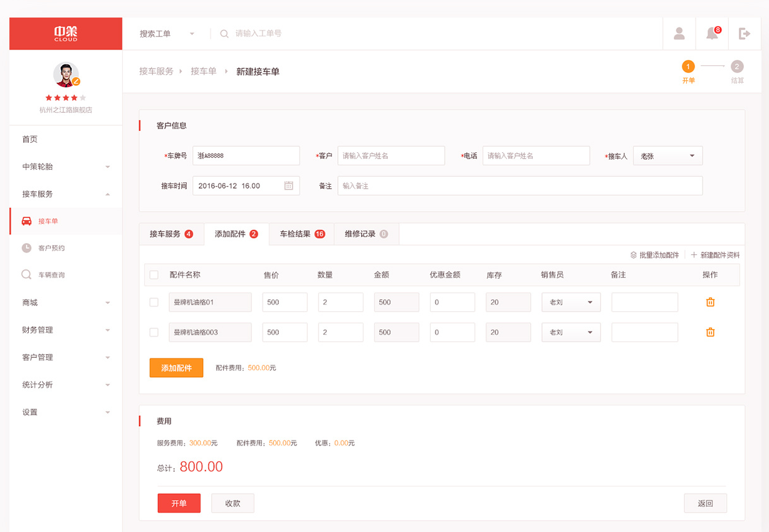Open the user profile icon in header

click(679, 34)
